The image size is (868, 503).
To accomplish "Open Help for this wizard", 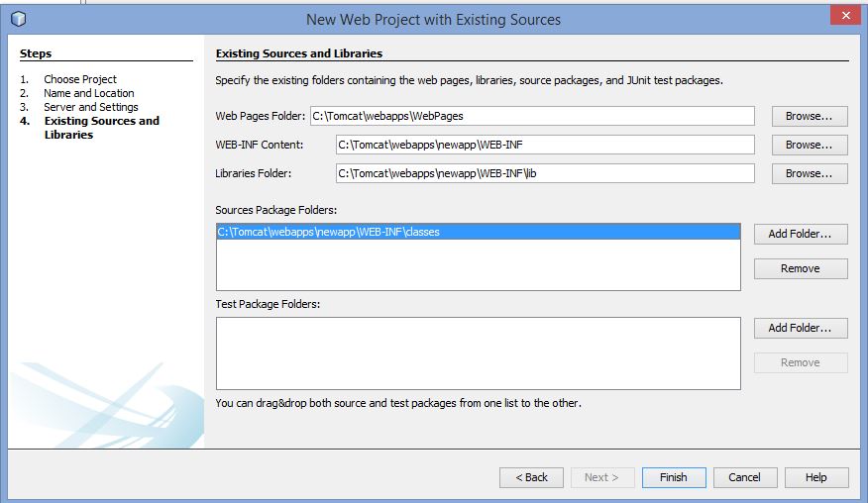I will tap(816, 477).
